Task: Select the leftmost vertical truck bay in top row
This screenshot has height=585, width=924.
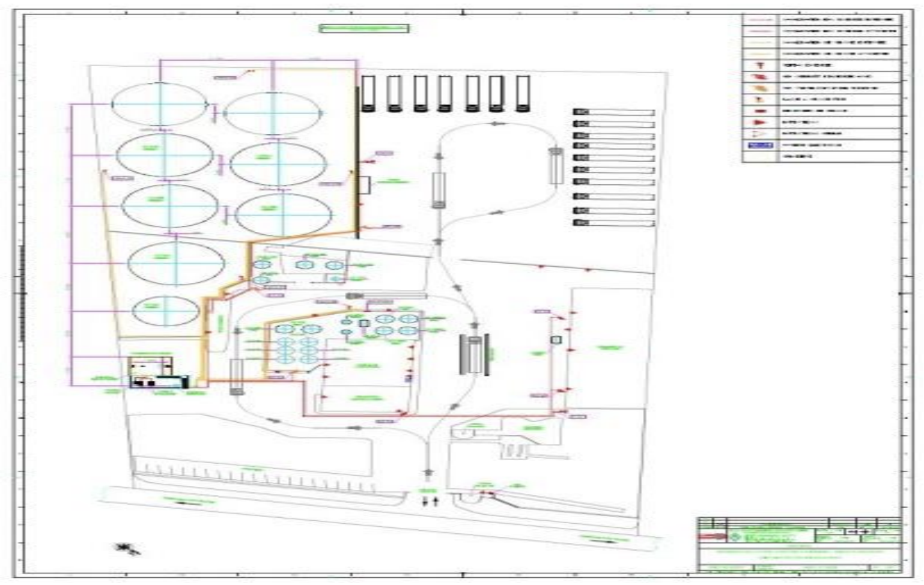Action: tap(368, 93)
